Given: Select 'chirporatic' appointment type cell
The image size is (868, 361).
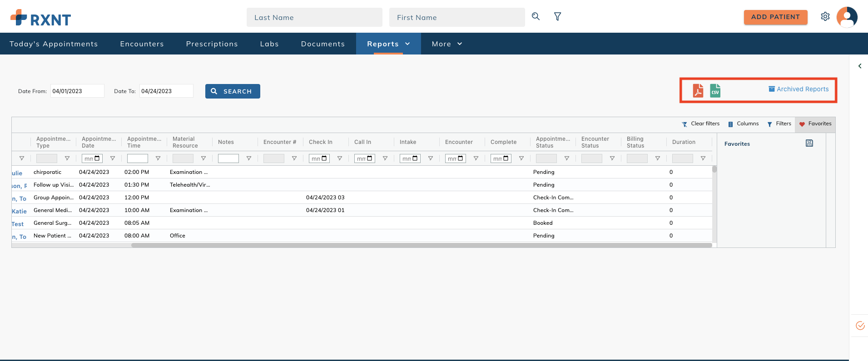Looking at the screenshot, I should [47, 172].
